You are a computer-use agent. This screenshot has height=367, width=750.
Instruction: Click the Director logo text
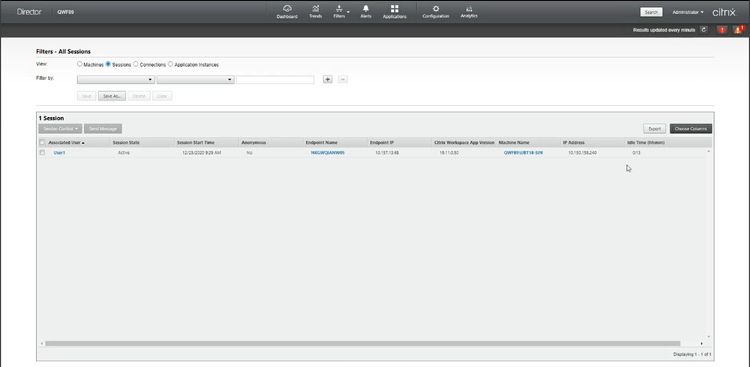pyautogui.click(x=29, y=12)
